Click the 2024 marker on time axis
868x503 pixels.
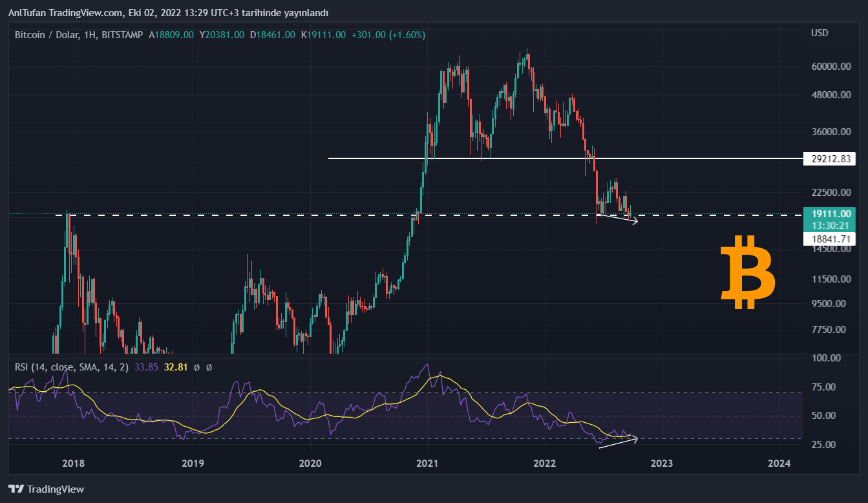779,463
